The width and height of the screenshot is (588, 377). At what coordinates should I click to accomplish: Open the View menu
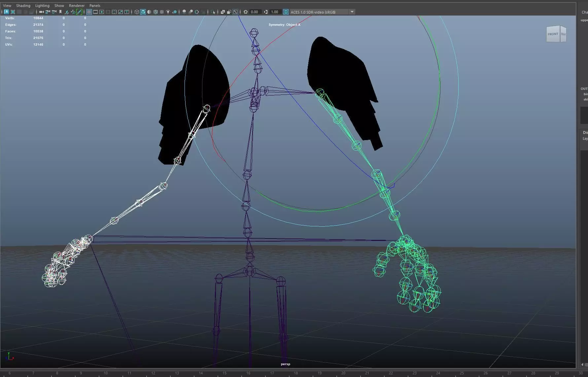click(x=7, y=6)
